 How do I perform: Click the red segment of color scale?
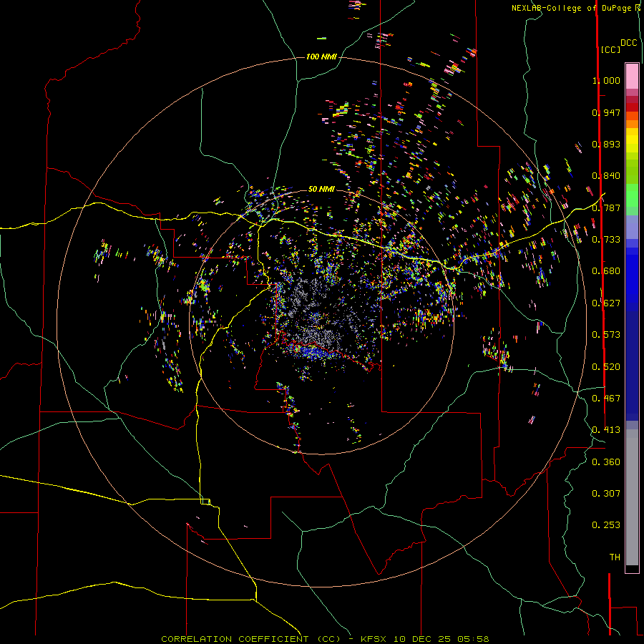632,107
